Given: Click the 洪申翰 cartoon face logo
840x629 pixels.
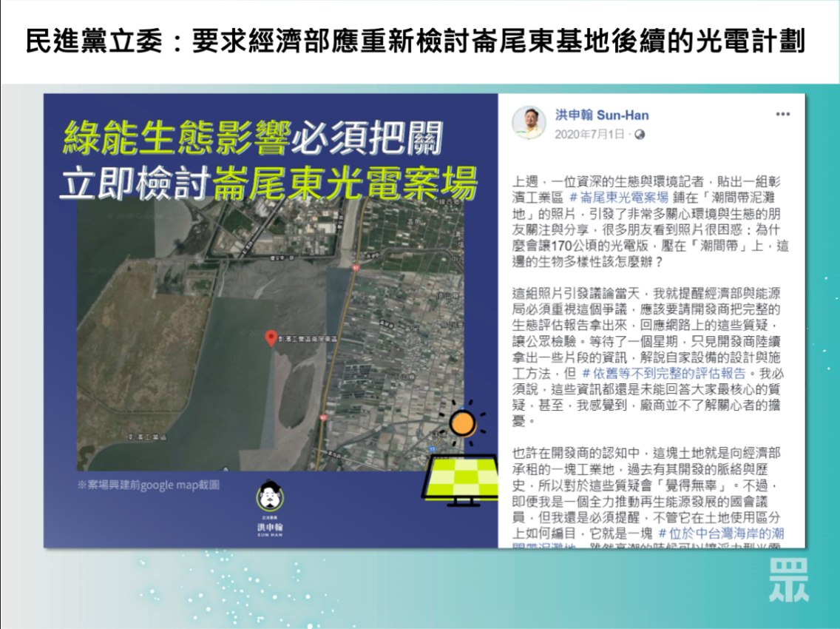Looking at the screenshot, I should 269,496.
